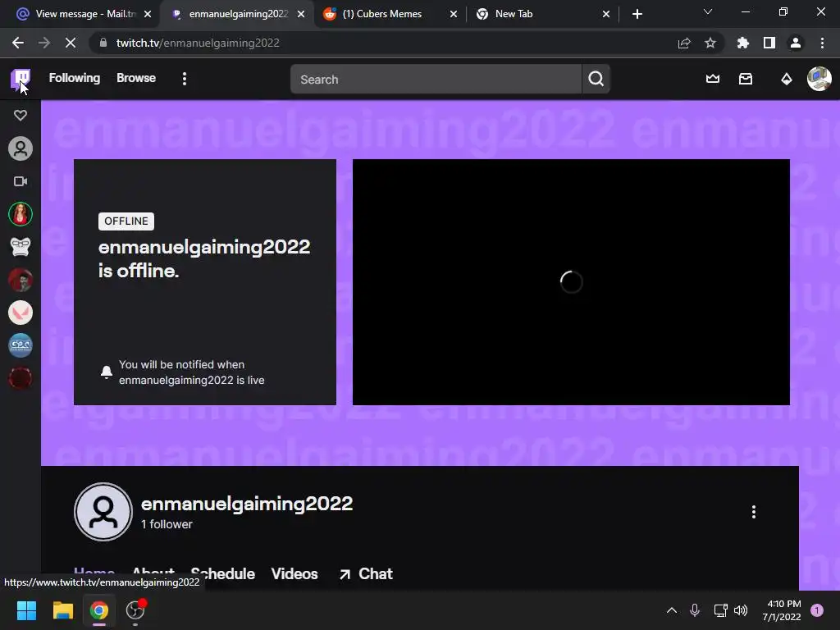840x630 pixels.
Task: Close the View message Mail tab
Action: (x=148, y=14)
